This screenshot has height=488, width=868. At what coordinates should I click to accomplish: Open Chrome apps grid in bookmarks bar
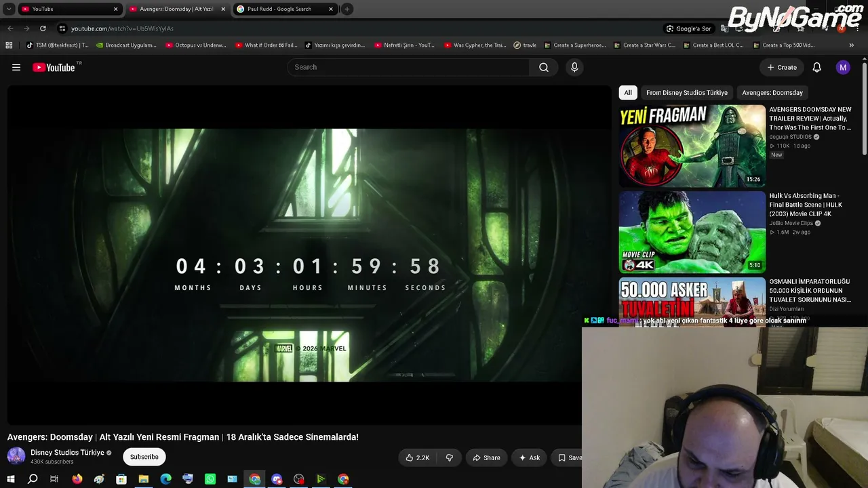pos(9,45)
